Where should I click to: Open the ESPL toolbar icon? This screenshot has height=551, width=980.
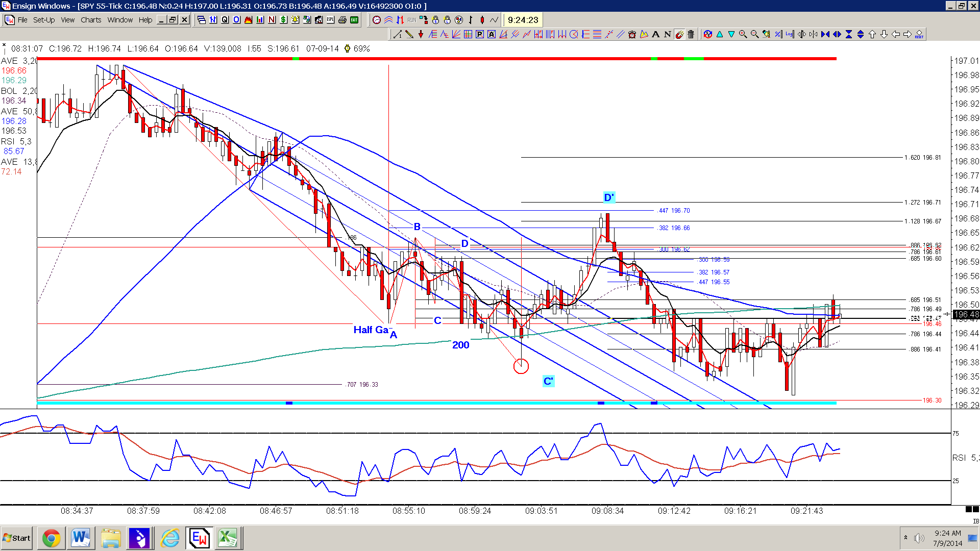[331, 20]
